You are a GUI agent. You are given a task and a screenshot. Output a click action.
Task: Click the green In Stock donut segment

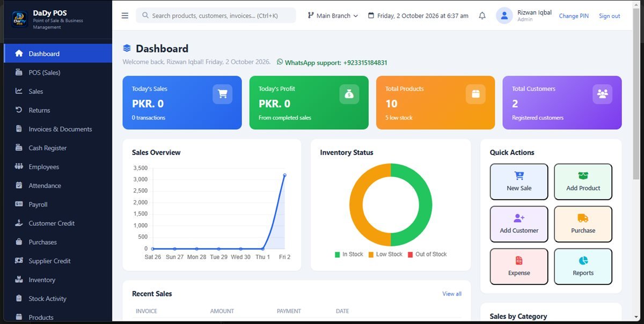(426, 205)
